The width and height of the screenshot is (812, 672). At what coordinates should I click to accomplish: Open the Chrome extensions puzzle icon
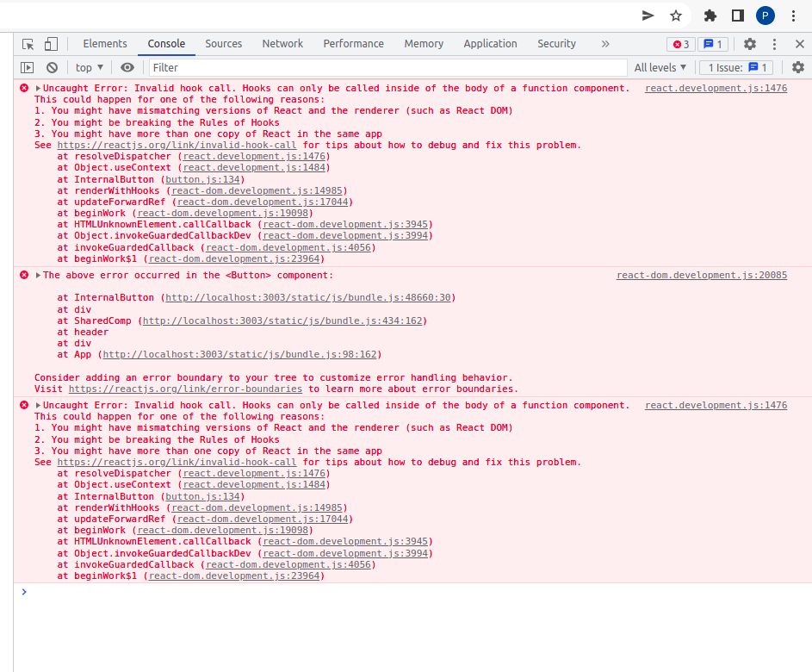tap(710, 16)
